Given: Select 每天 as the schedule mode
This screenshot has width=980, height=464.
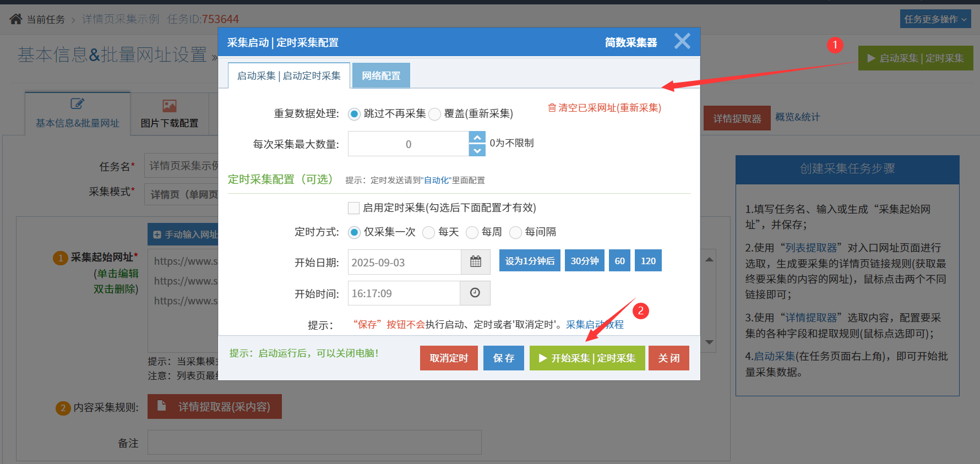Looking at the screenshot, I should click(x=428, y=232).
